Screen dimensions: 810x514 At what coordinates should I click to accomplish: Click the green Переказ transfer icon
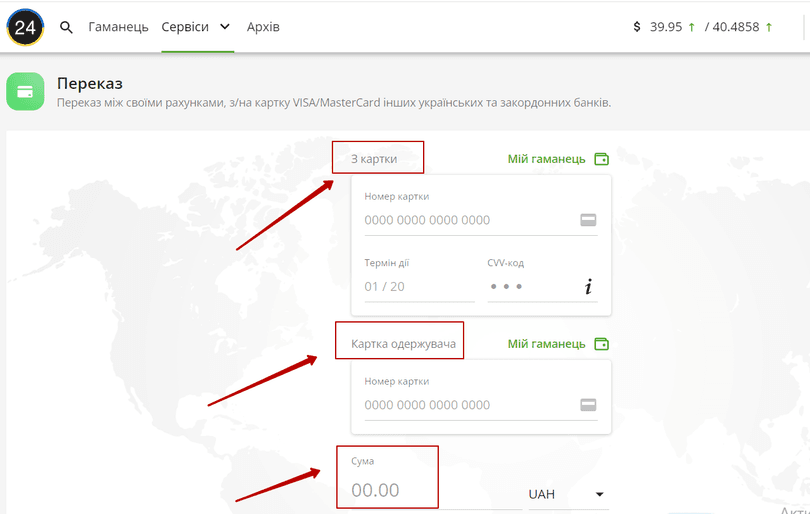tap(25, 91)
